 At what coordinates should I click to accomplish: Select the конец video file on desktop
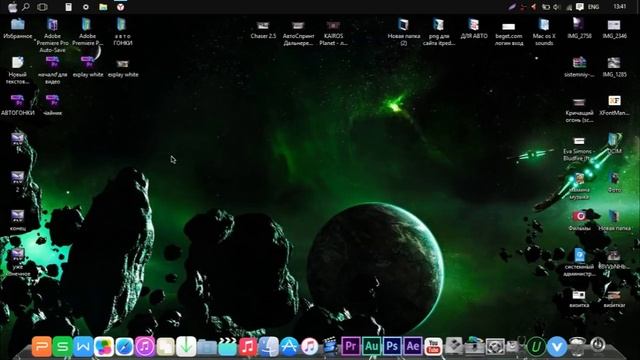click(x=18, y=220)
